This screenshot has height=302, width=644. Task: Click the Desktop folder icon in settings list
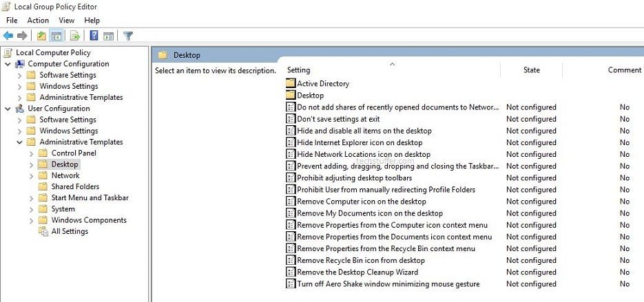tap(291, 95)
